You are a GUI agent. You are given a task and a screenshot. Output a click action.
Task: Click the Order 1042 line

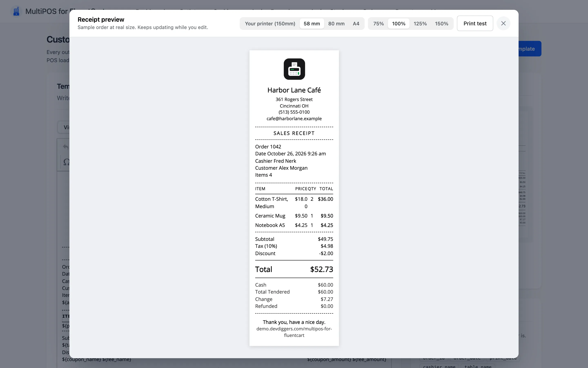268,147
